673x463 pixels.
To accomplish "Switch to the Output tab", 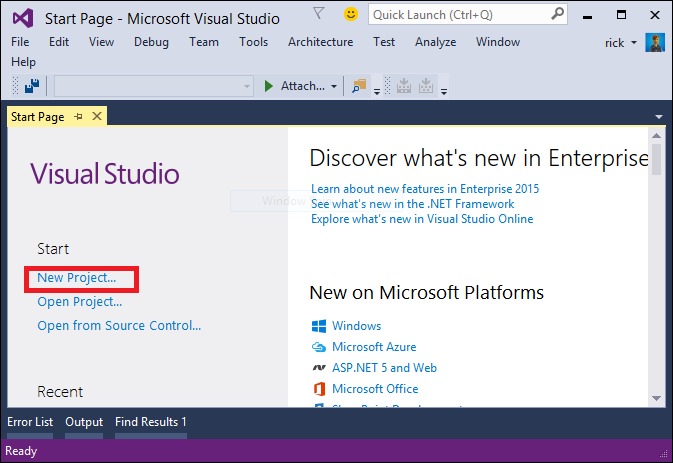I will tap(84, 422).
